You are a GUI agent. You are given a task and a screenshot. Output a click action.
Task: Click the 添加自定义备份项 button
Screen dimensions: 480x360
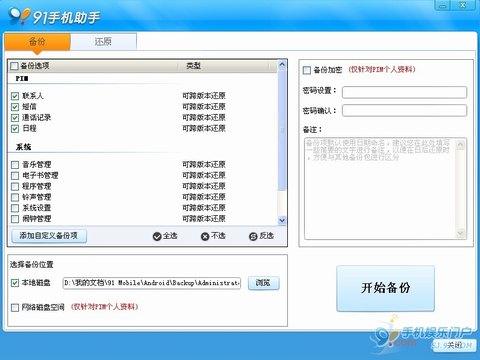point(49,236)
